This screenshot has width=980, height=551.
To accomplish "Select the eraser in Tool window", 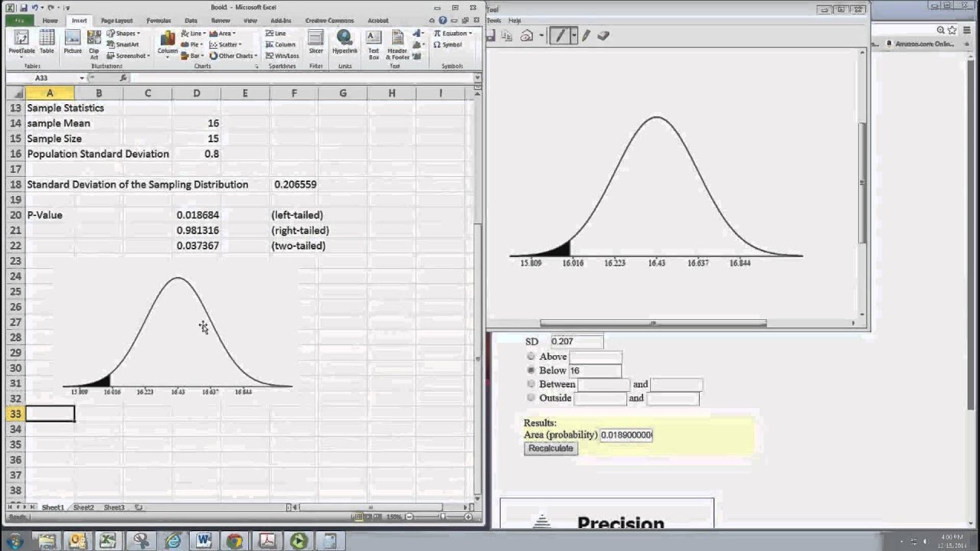I will click(603, 35).
